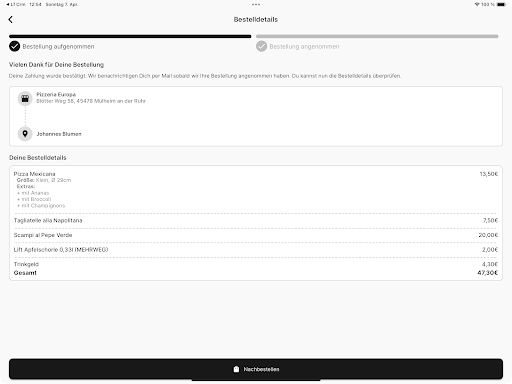
Task: Click the Wi-Fi status icon
Action: [x=477, y=4]
